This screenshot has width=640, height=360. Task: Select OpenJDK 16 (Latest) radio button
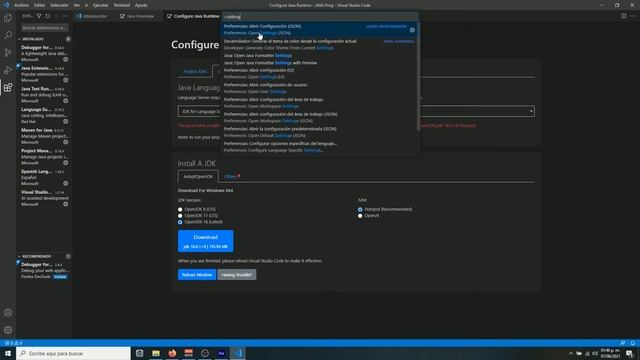[x=180, y=222]
